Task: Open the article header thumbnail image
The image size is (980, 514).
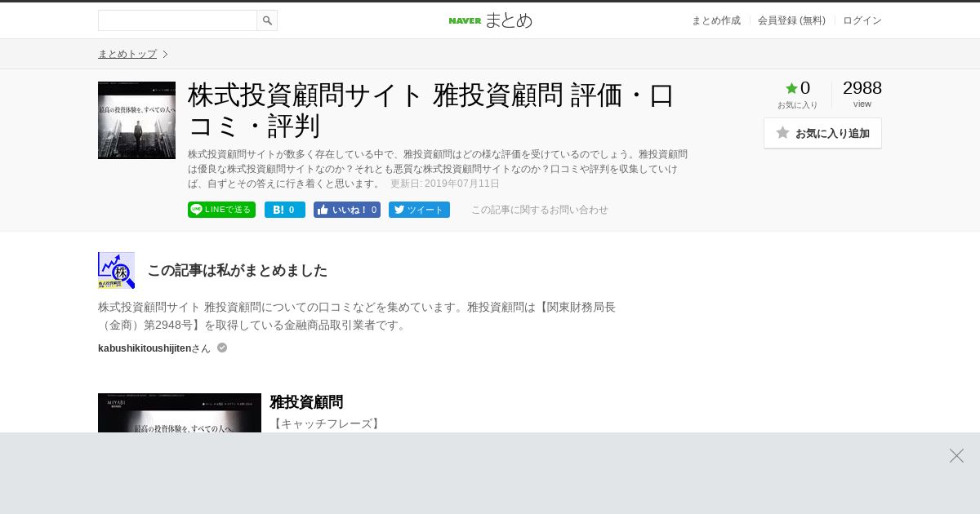Action: [136, 120]
